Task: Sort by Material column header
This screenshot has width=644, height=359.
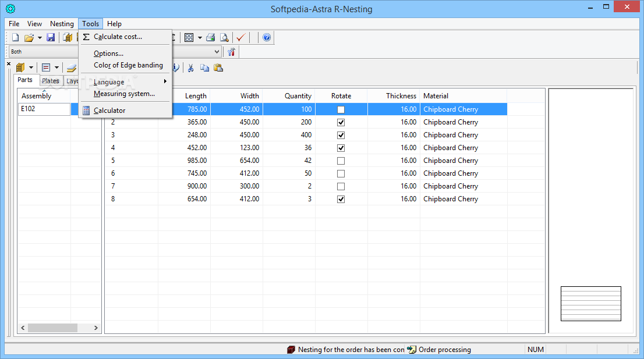Action: [463, 96]
